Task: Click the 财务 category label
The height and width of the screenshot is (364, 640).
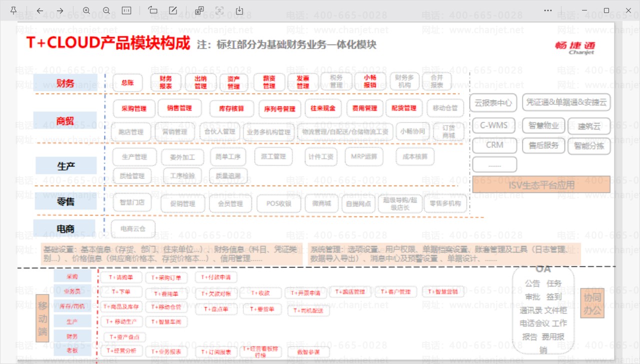Action: tap(65, 83)
